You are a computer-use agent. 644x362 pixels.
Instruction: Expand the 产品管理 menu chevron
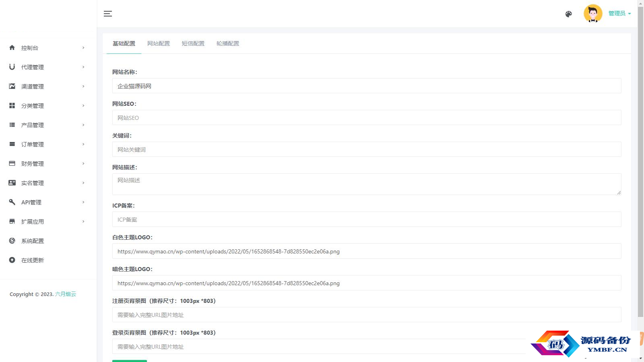(83, 125)
